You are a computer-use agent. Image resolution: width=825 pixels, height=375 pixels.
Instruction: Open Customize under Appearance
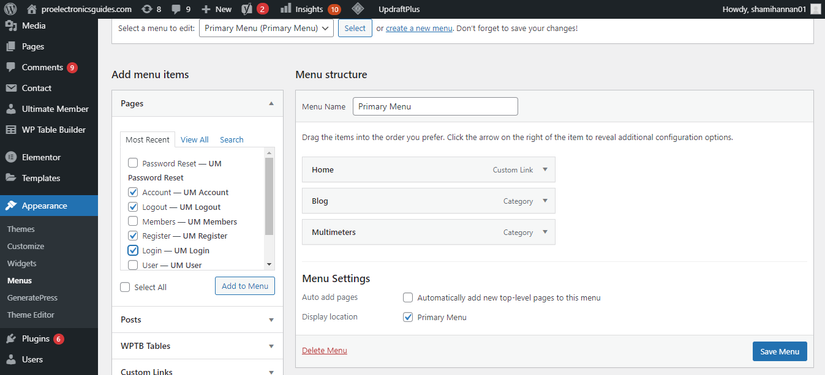(26, 246)
